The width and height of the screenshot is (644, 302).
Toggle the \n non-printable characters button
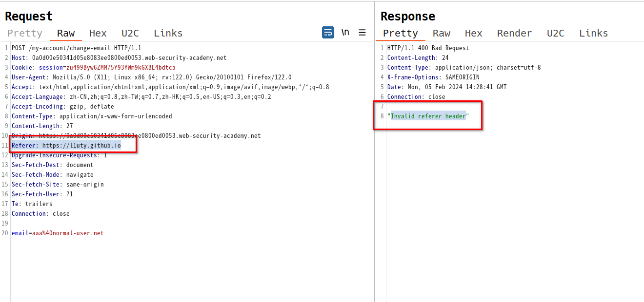(x=345, y=33)
